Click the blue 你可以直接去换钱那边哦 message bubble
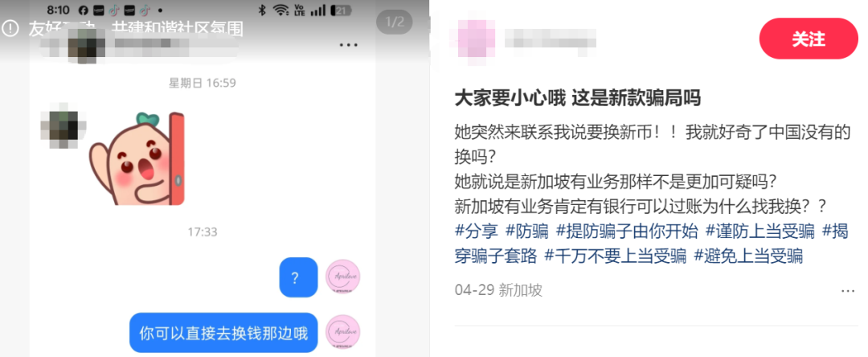This screenshot has height=357, width=868. click(223, 333)
